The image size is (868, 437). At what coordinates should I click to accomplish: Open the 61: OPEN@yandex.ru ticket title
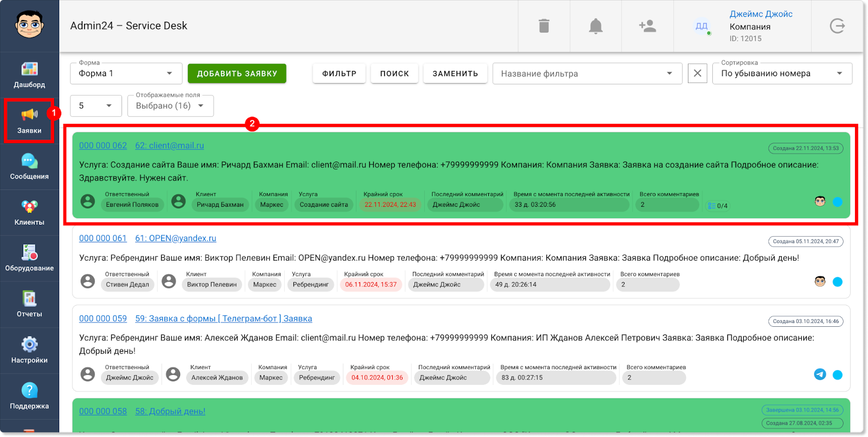pyautogui.click(x=176, y=238)
